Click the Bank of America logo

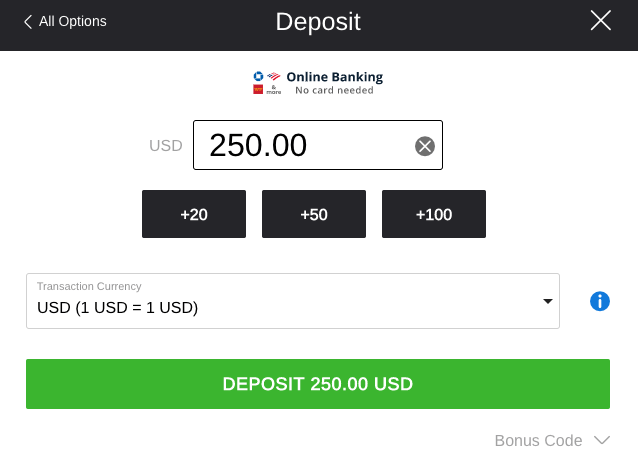pos(274,76)
